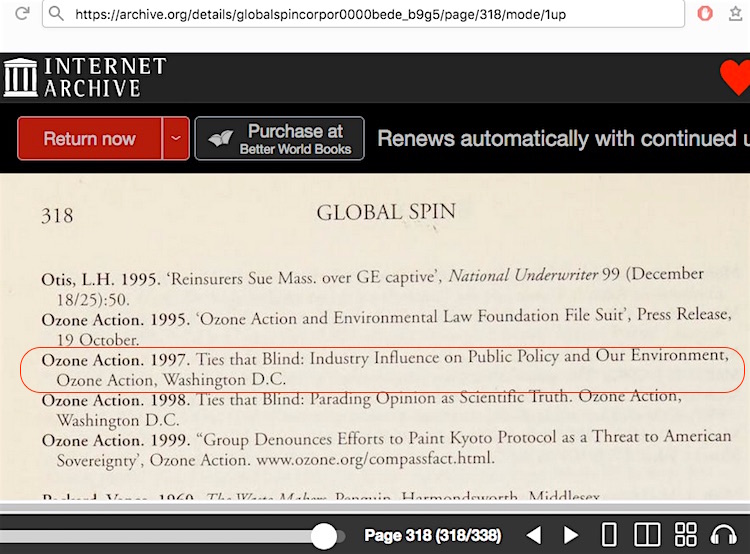Switch to two-page book view
This screenshot has width=750, height=554.
pos(647,535)
